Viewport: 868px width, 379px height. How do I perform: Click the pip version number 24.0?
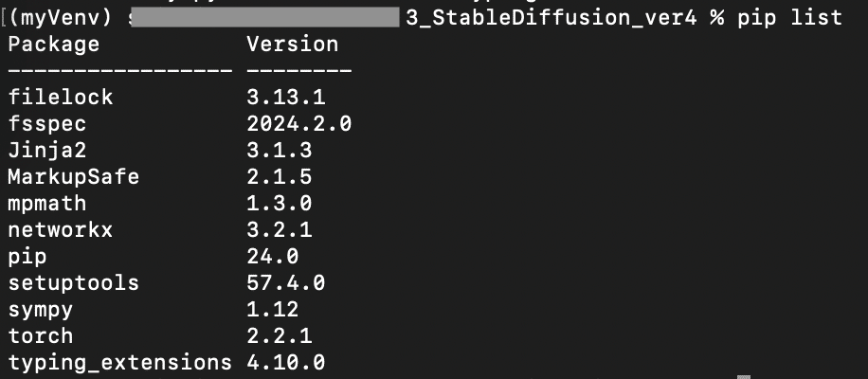tap(273, 256)
